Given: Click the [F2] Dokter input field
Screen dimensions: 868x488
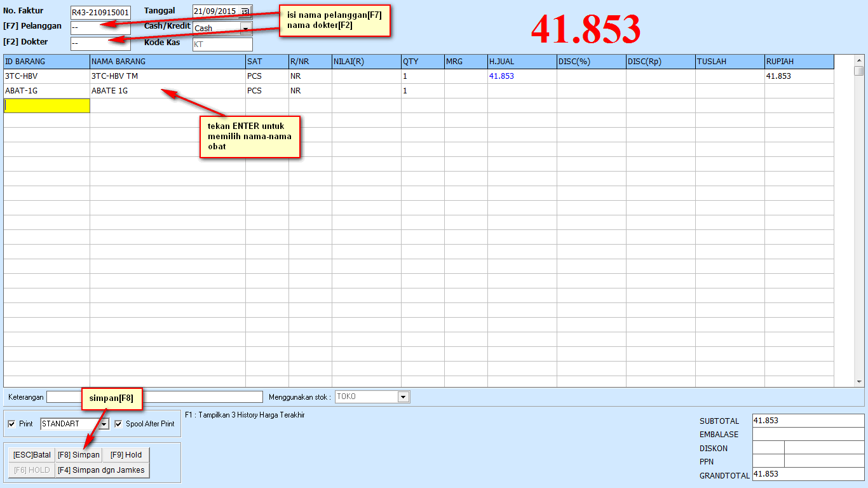Looking at the screenshot, I should pos(100,44).
